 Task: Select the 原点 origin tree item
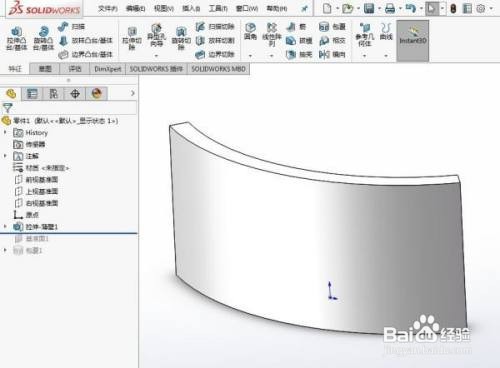pyautogui.click(x=26, y=215)
